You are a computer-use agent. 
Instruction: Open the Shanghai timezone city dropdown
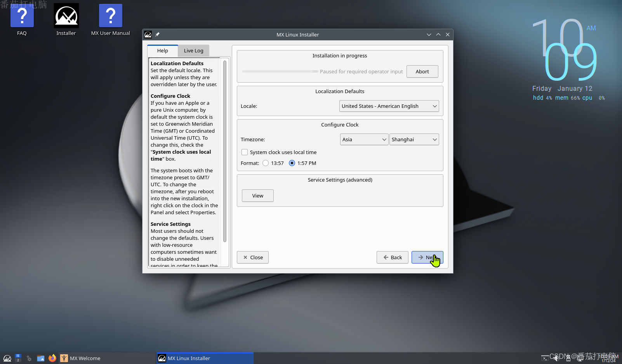414,139
